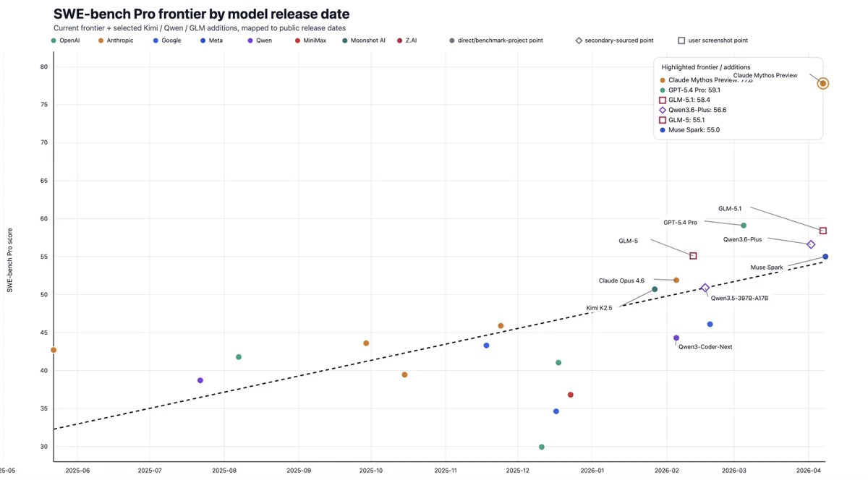Select the green point near 41 in December 2025
The image size is (868, 480).
tap(558, 363)
